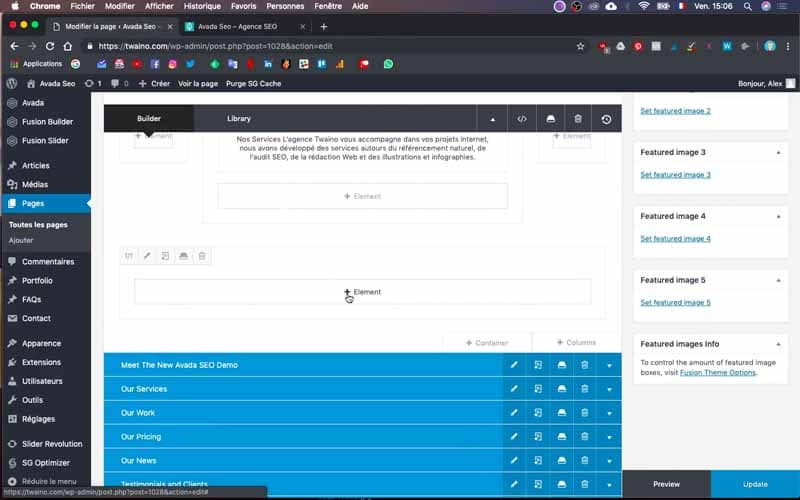Bookmark this page with the star icon
Screen dimensions: 800x500
[580, 46]
